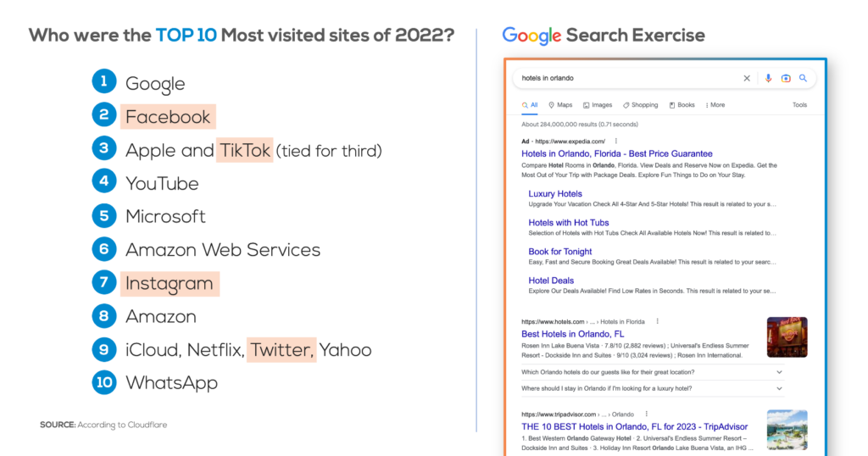Open camera image search icon
Image resolution: width=868 pixels, height=456 pixels.
point(786,79)
